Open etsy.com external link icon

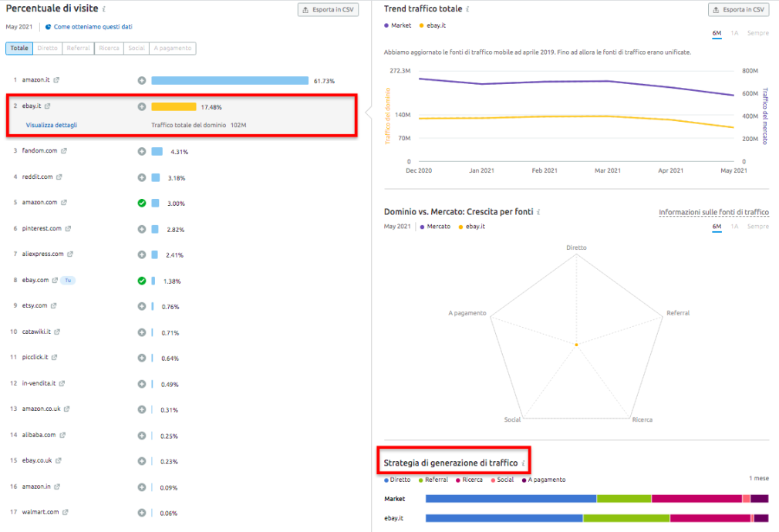click(x=54, y=306)
